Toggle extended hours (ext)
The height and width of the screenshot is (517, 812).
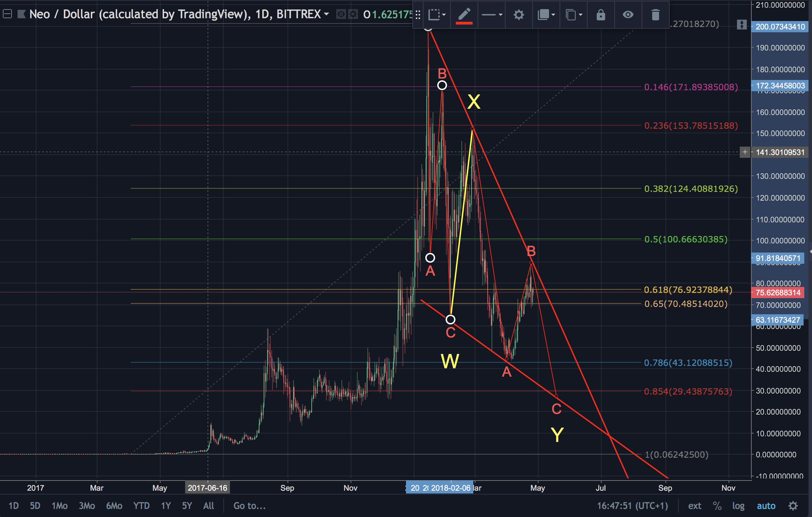click(695, 506)
